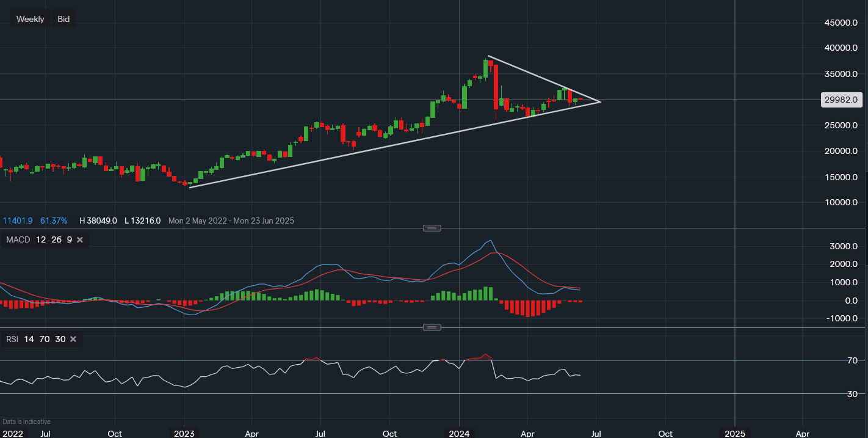
Task: Click the 2023 label on the time axis
Action: [184, 434]
